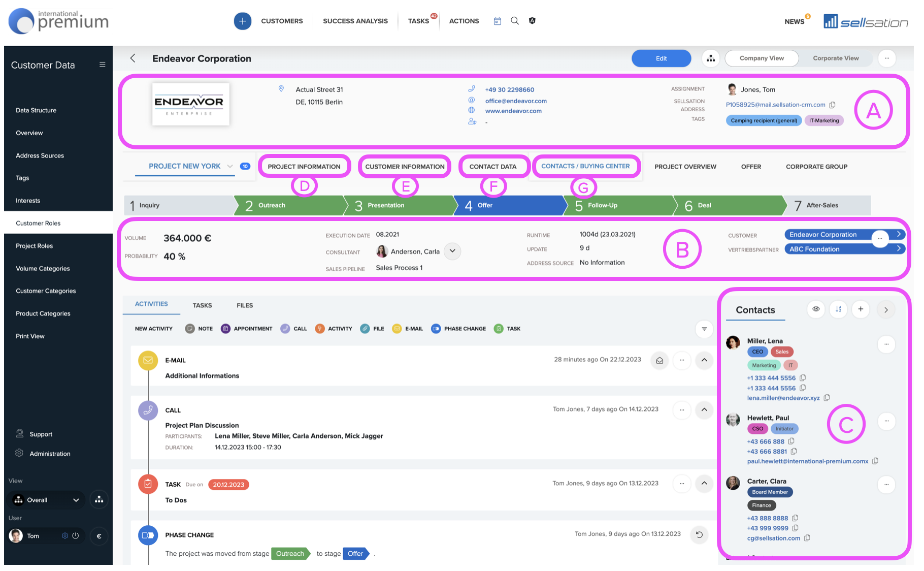The width and height of the screenshot is (924, 571).
Task: Open the Support link in sidebar
Action: pyautogui.click(x=41, y=434)
